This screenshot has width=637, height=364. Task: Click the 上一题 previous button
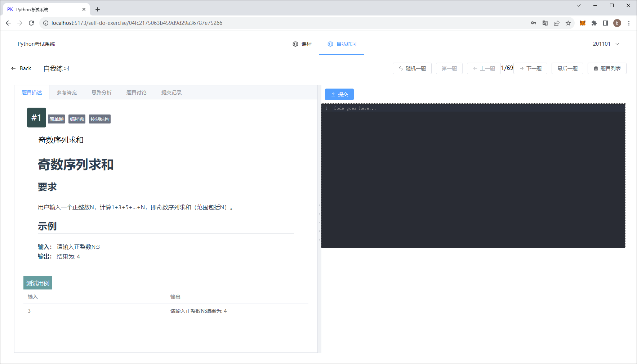(484, 68)
